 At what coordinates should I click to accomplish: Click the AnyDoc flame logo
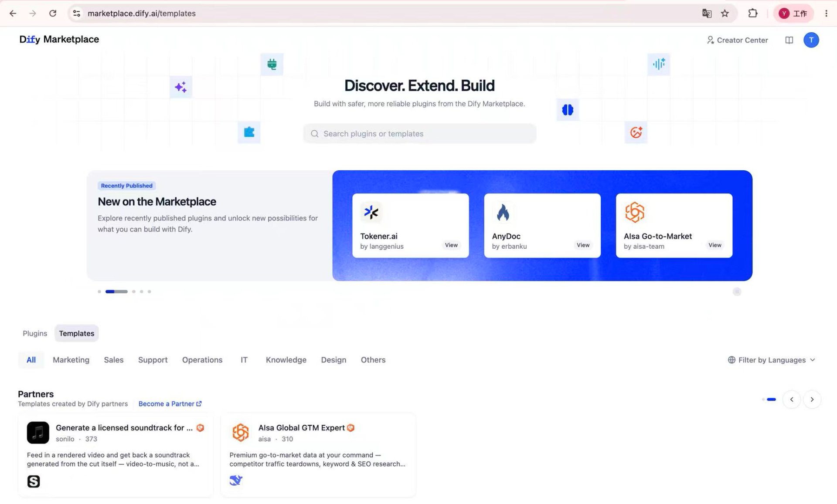click(x=503, y=213)
